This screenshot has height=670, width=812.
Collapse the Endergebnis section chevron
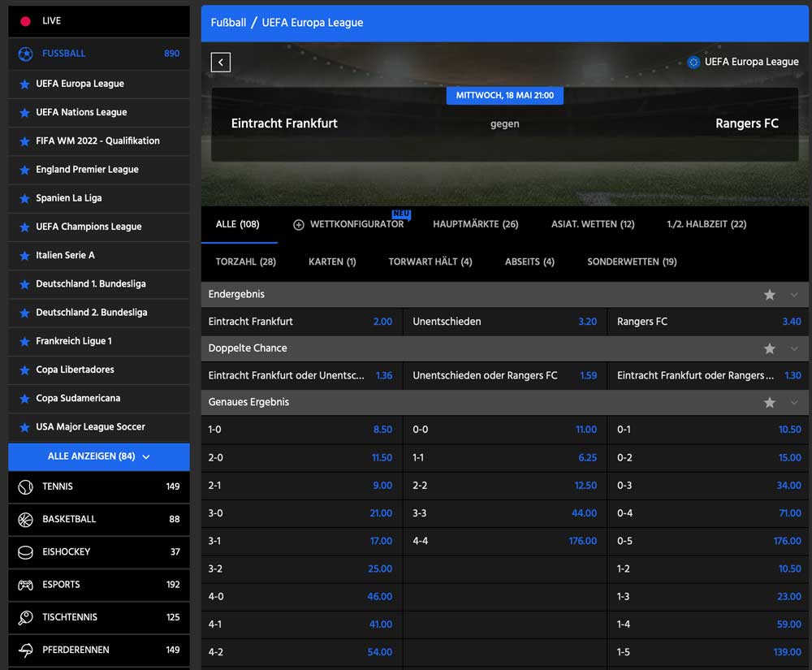(x=794, y=295)
